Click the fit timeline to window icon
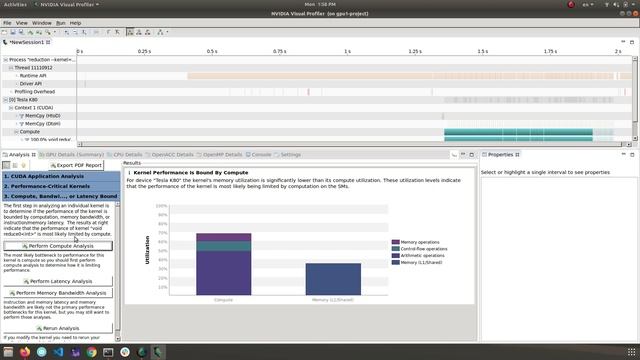The image size is (640, 360). pyautogui.click(x=84, y=32)
